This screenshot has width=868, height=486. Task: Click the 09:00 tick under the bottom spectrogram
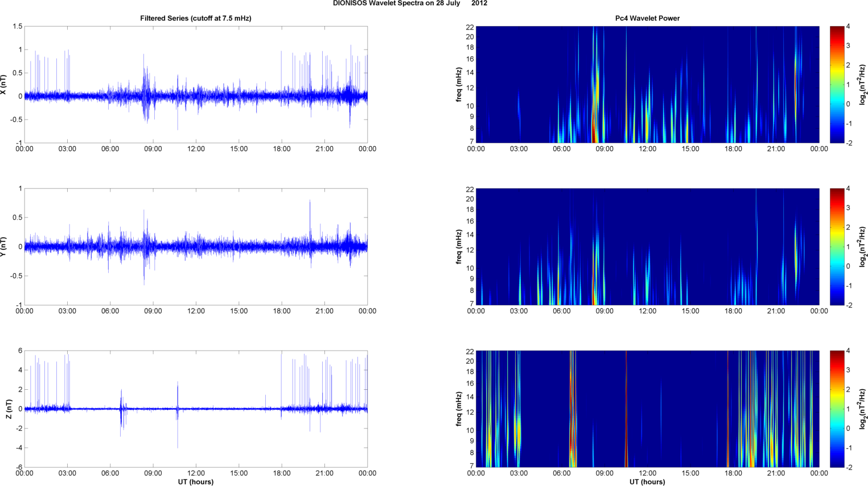(x=604, y=473)
